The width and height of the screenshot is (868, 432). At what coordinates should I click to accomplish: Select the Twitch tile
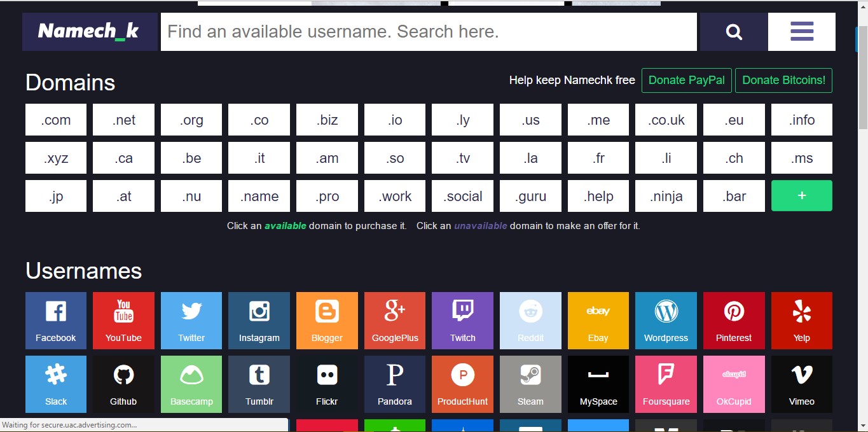[x=462, y=321]
